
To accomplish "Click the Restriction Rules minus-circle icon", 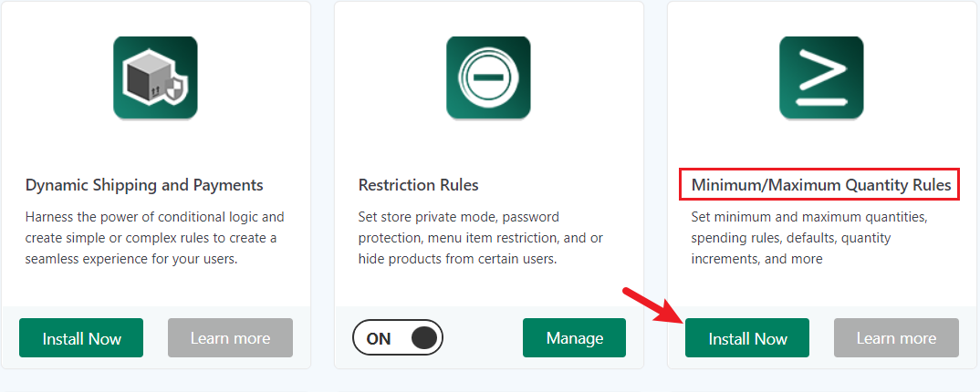I will click(x=488, y=77).
